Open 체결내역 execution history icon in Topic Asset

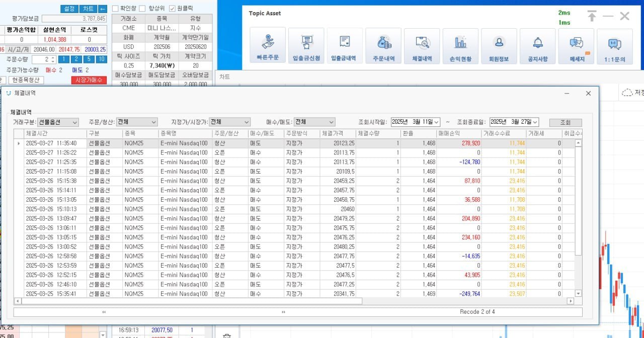tap(422, 46)
